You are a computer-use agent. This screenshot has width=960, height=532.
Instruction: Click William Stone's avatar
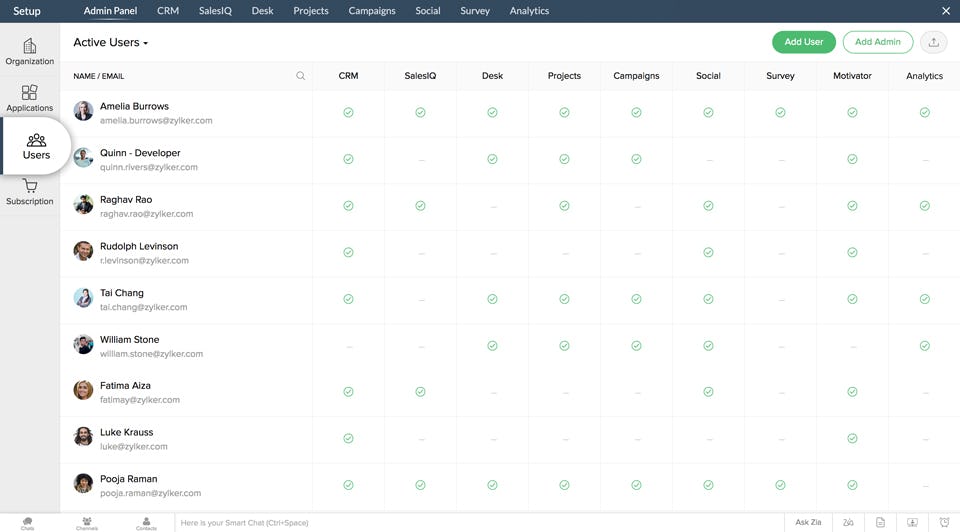pos(83,345)
